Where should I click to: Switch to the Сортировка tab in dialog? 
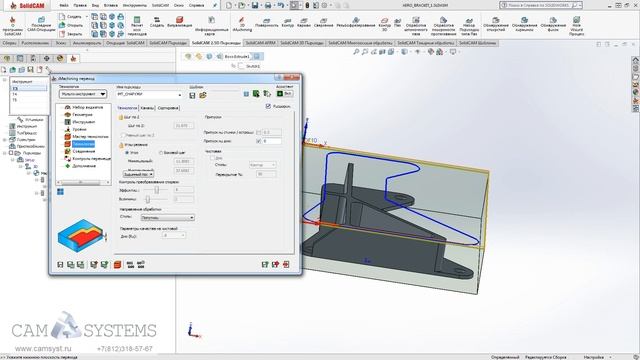pyautogui.click(x=168, y=108)
